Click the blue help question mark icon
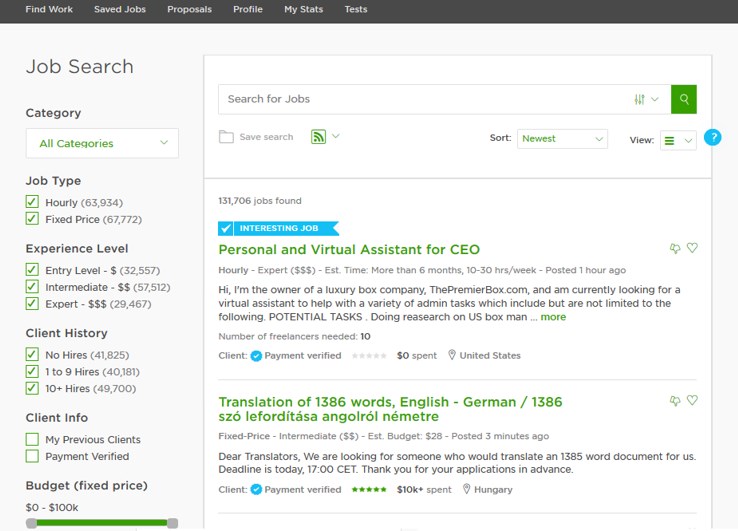 tap(713, 137)
